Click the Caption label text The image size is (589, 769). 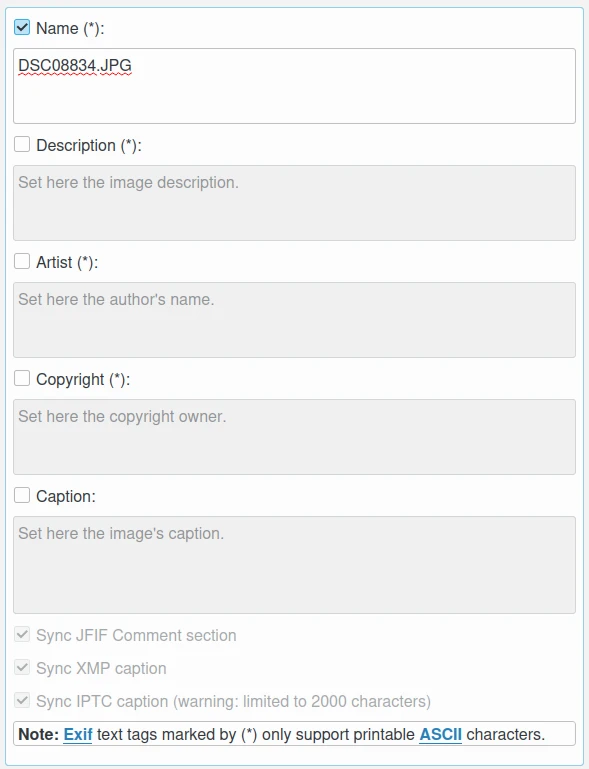click(66, 496)
